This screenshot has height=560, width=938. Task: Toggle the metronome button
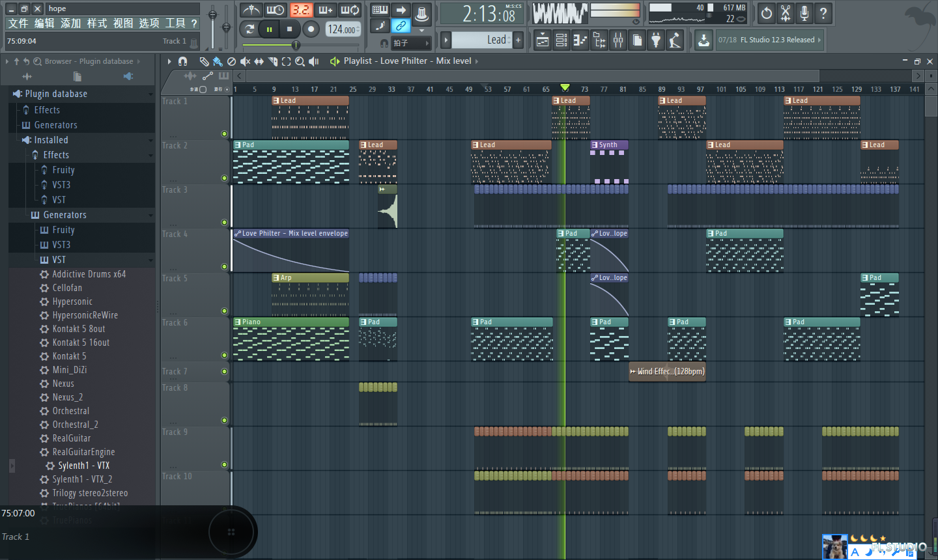pyautogui.click(x=250, y=10)
